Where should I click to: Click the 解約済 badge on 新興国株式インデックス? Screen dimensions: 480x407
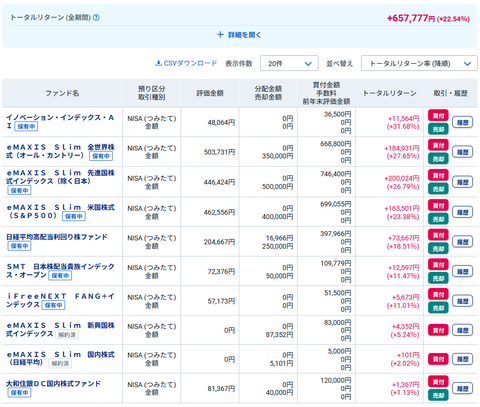67,334
